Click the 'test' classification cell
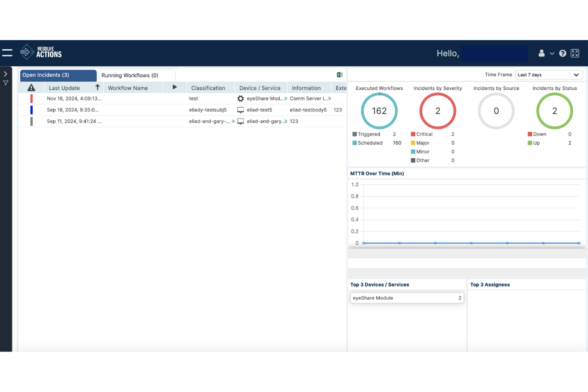This screenshot has height=392, width=588. pos(193,98)
